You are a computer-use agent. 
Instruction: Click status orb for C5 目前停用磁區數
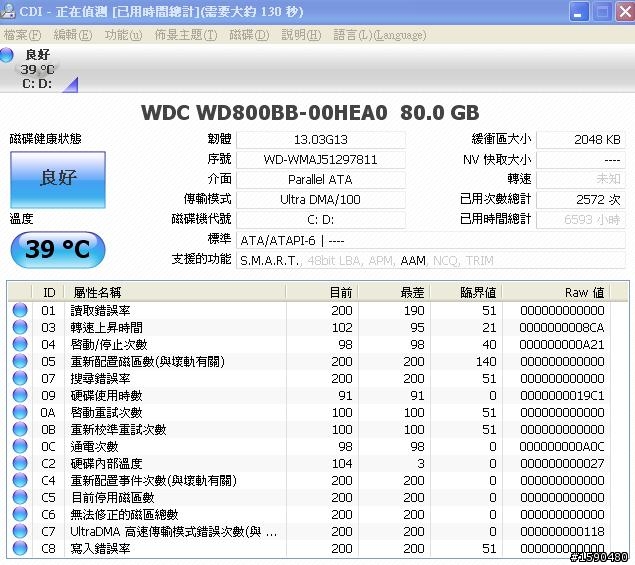(x=20, y=497)
